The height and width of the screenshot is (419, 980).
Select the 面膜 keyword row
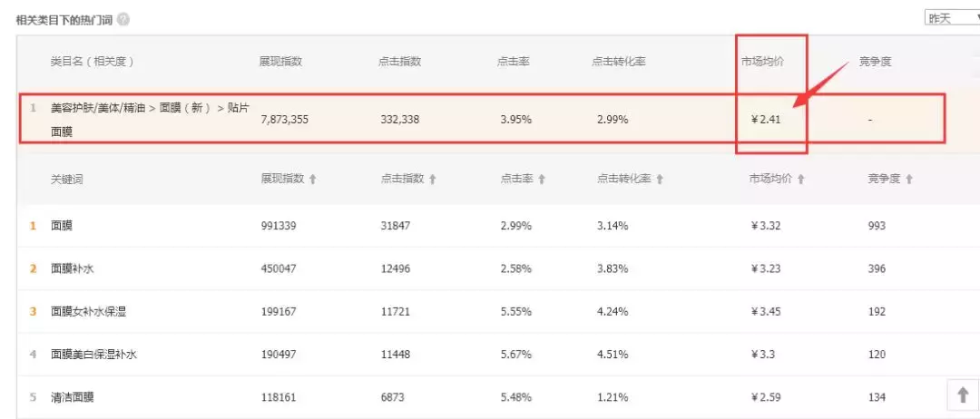tap(63, 226)
